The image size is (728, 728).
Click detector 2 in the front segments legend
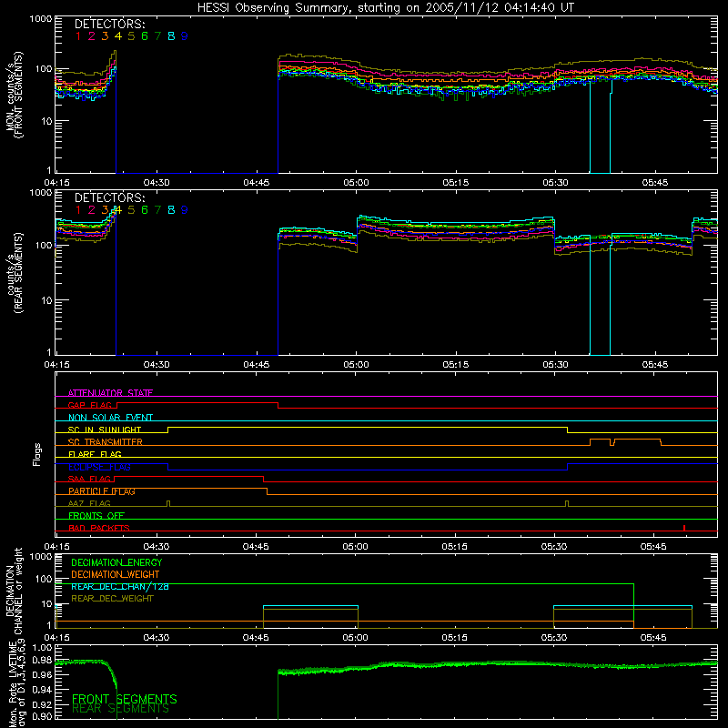(x=92, y=36)
